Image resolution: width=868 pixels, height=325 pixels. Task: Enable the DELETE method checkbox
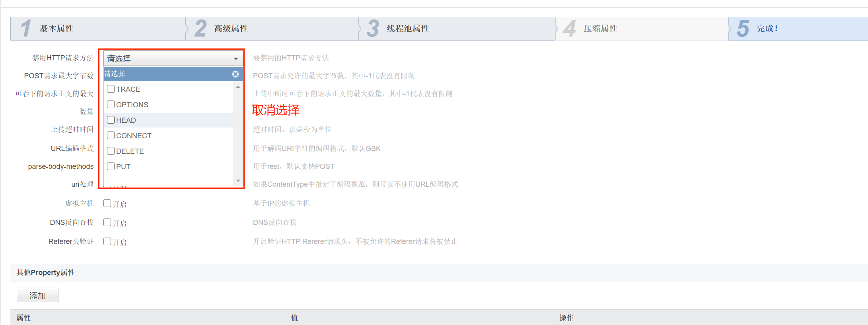coord(111,151)
